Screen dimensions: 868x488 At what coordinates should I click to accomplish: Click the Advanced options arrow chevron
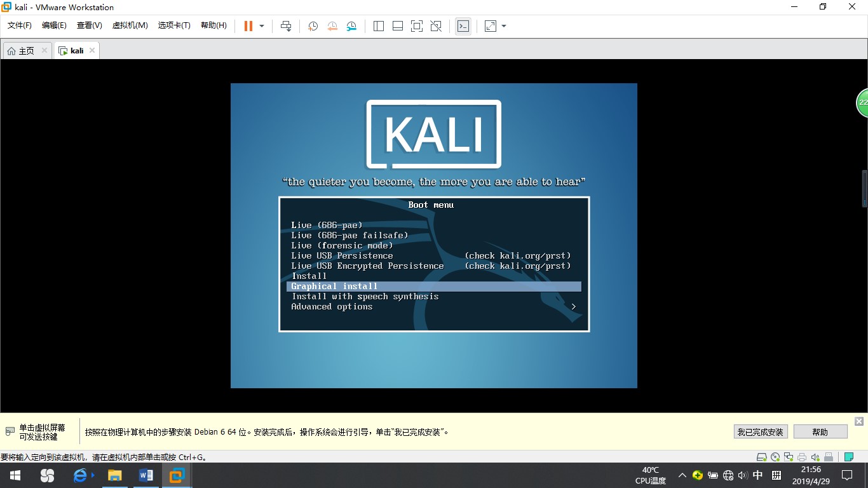(x=574, y=306)
